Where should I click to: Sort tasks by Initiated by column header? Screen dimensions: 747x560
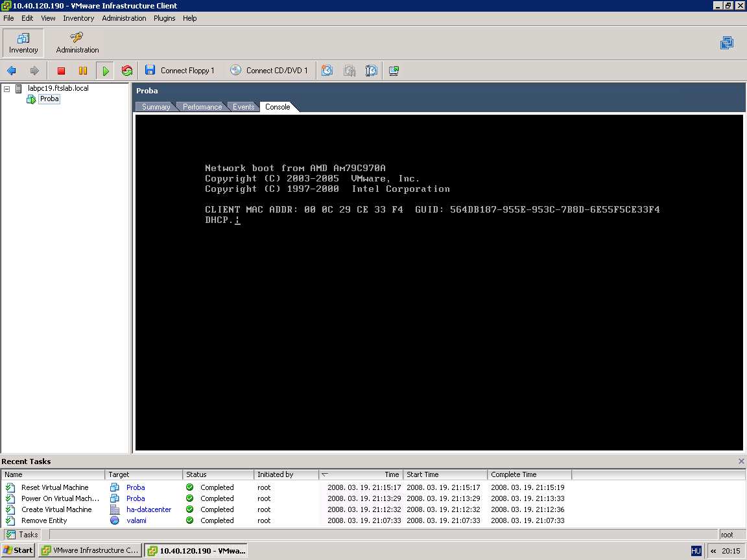(x=287, y=474)
